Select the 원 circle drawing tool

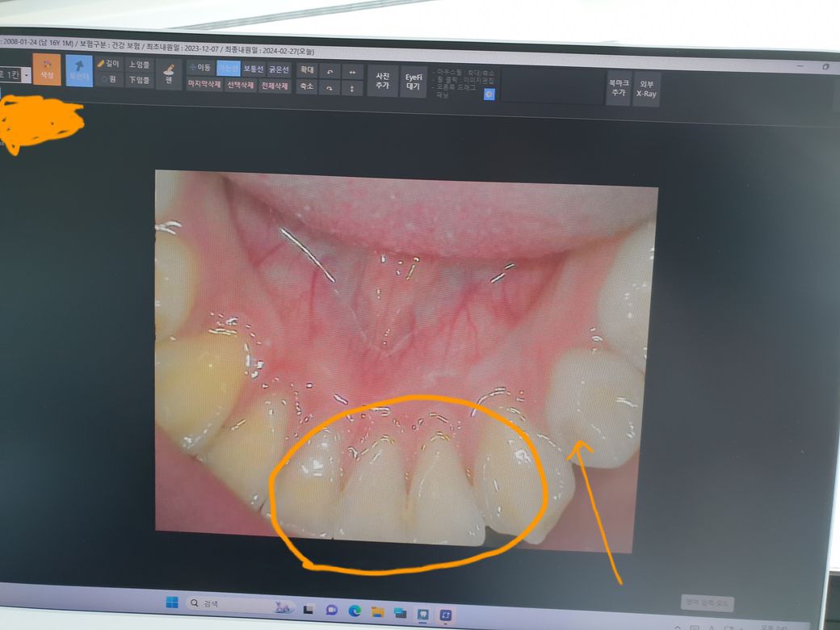109,79
